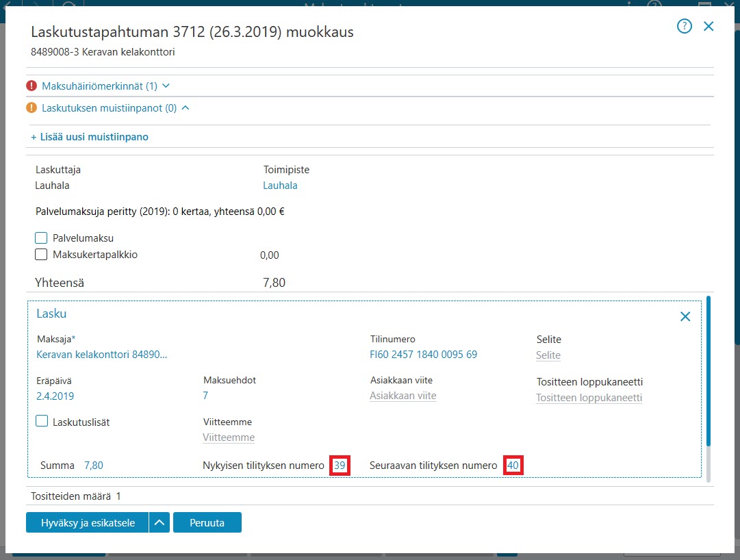Click the Asiakkaan viite field
Screen dimensions: 740x560
[403, 396]
